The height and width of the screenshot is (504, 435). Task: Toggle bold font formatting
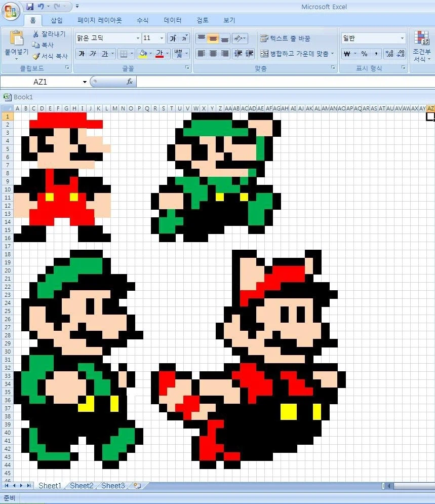pyautogui.click(x=81, y=54)
